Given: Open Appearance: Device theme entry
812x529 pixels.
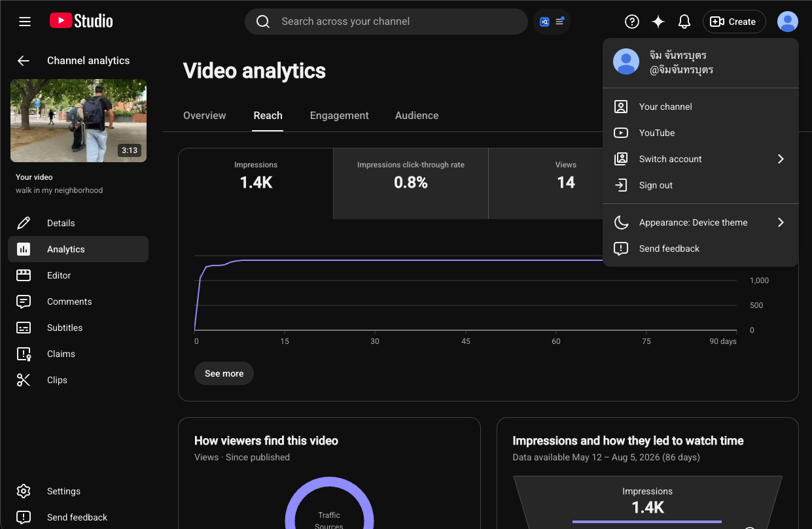Looking at the screenshot, I should [701, 222].
